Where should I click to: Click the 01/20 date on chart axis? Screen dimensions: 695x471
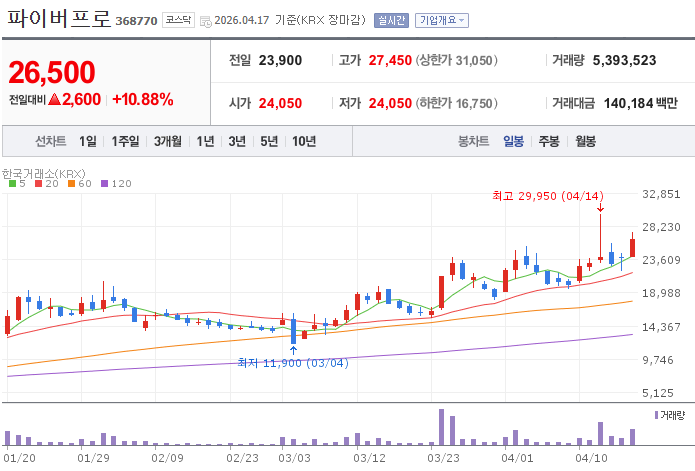click(20, 458)
